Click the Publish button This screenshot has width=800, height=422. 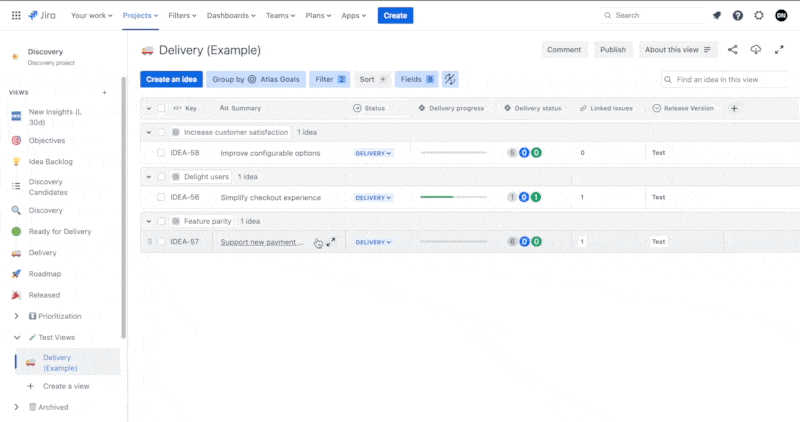(613, 49)
